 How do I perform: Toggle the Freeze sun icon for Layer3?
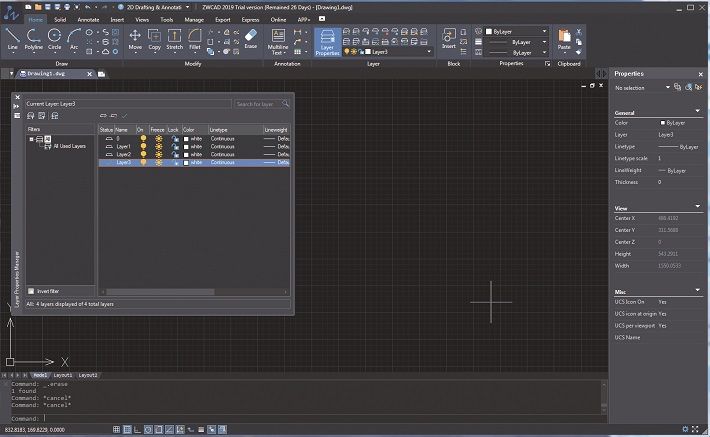[158, 162]
